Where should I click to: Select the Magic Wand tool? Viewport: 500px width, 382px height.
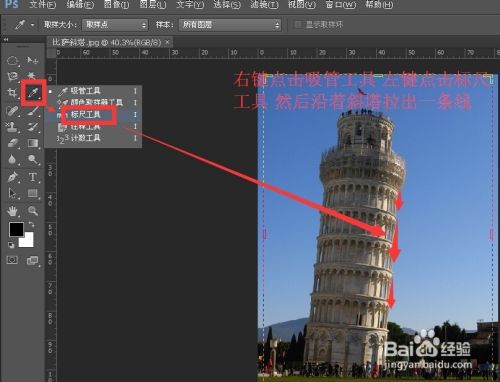tap(32, 75)
